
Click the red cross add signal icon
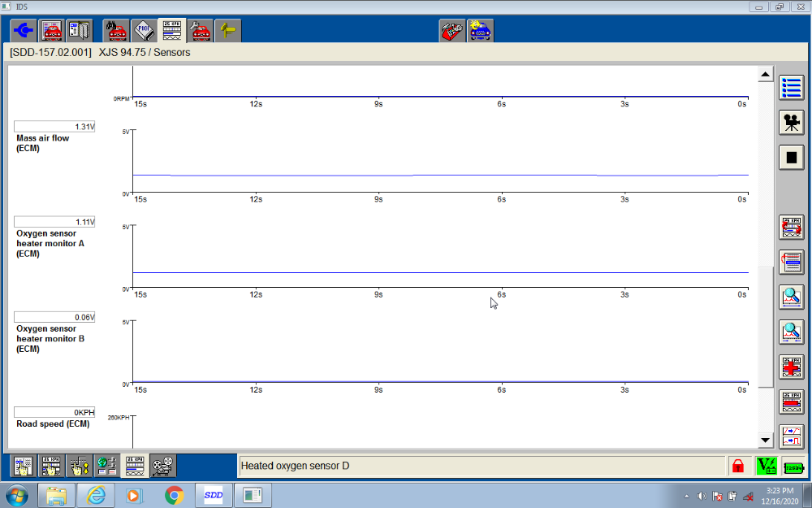[x=791, y=367]
